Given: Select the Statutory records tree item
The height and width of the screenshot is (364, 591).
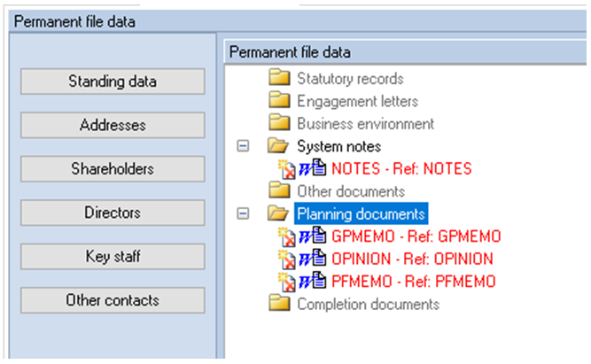Looking at the screenshot, I should click(x=350, y=79).
